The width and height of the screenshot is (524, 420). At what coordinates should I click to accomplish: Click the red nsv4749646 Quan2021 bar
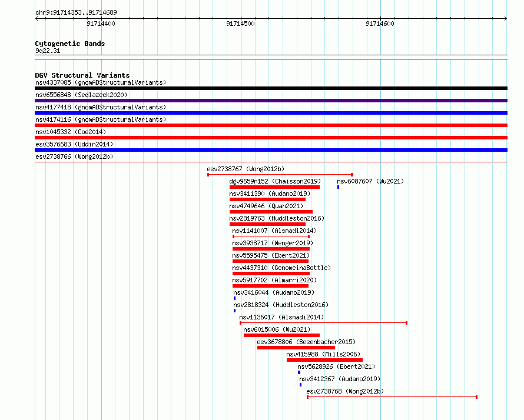(271, 212)
